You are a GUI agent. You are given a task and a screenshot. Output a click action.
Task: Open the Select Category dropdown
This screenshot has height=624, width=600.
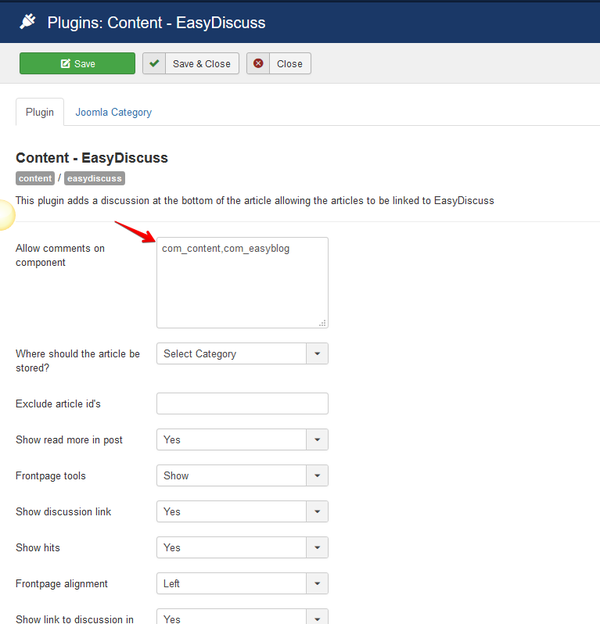[242, 353]
